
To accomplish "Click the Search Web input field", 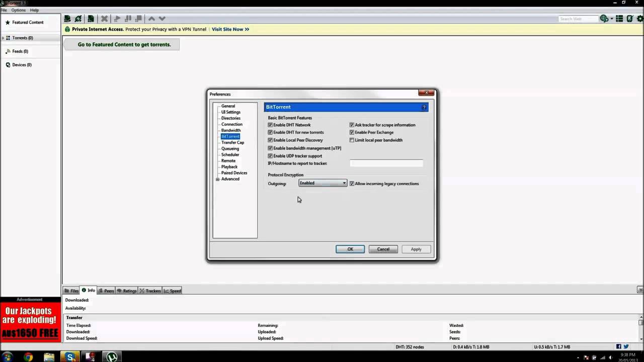I will click(x=578, y=19).
